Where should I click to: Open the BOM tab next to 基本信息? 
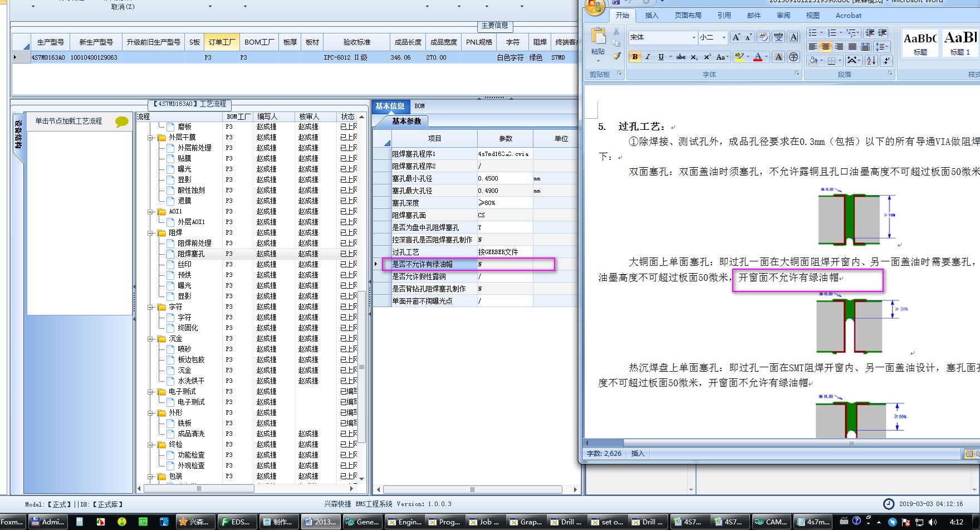(x=420, y=106)
